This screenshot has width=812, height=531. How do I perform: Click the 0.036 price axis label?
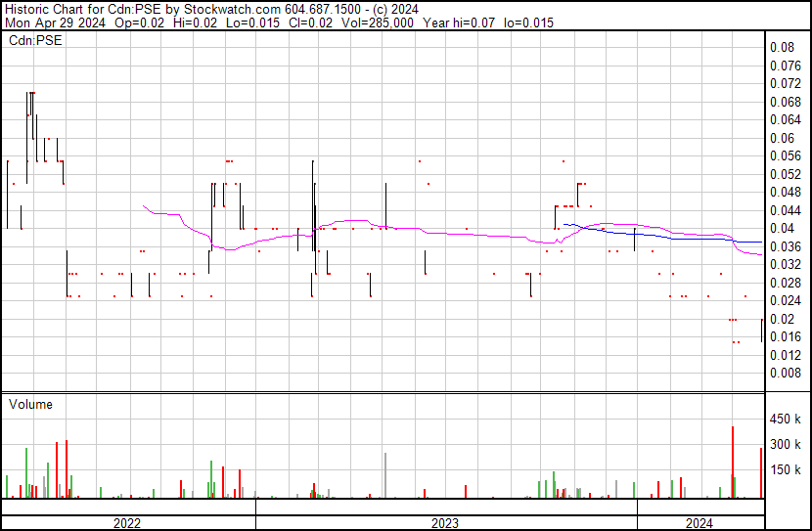[785, 246]
